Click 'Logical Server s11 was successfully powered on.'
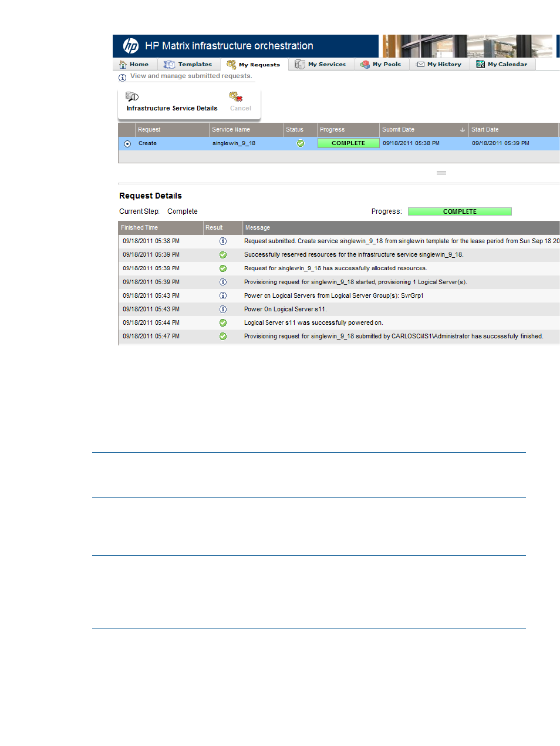Image resolution: width=560 pixels, height=746 pixels. 313,323
